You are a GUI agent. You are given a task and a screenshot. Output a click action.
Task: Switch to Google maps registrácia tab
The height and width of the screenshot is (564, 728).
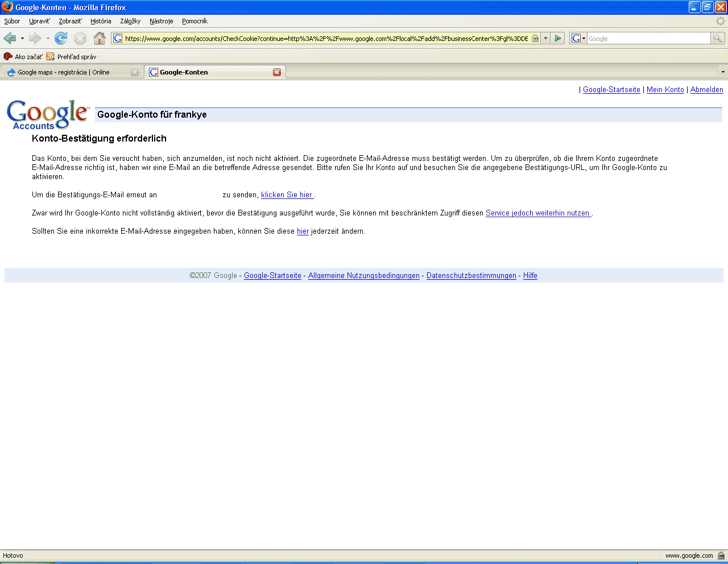tap(72, 72)
